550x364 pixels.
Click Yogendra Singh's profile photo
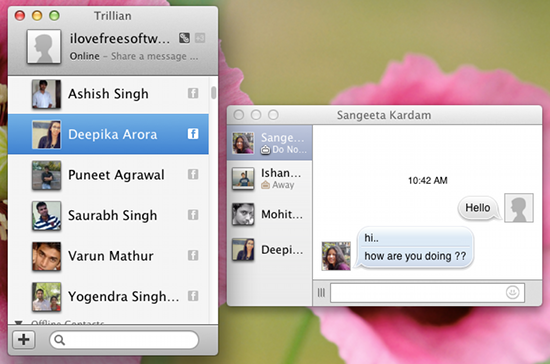(x=46, y=297)
